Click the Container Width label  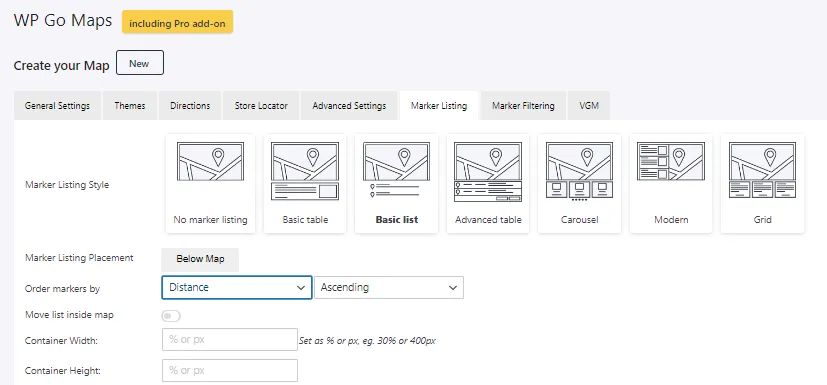[61, 341]
